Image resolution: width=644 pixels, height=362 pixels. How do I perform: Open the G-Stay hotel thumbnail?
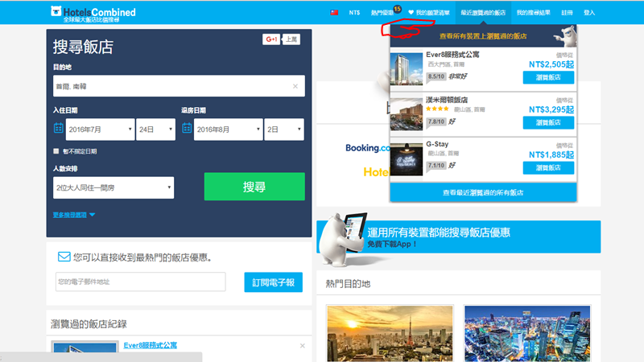coord(407,159)
